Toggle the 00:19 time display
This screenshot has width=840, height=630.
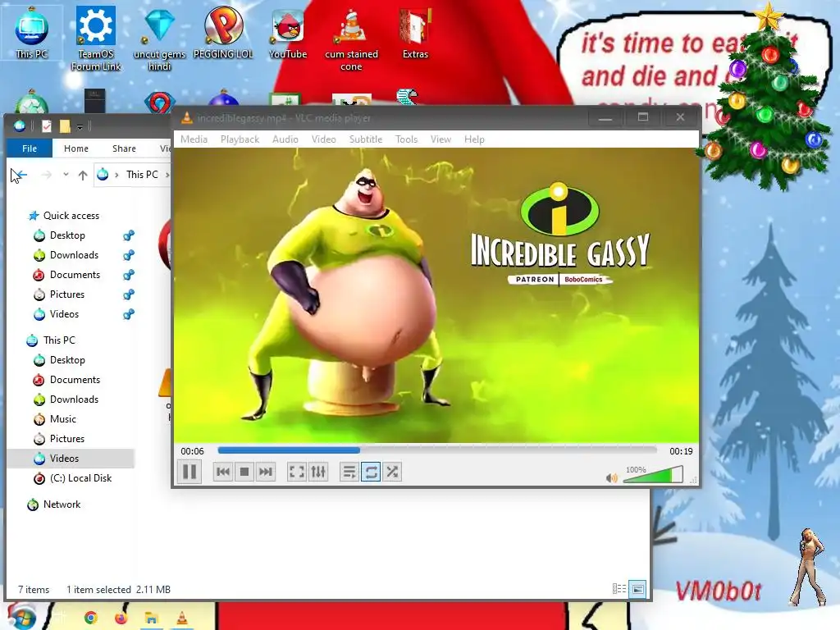pos(681,451)
